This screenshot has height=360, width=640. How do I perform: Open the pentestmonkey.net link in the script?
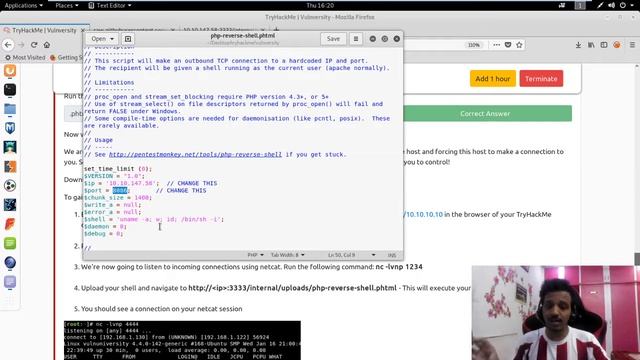(x=195, y=154)
